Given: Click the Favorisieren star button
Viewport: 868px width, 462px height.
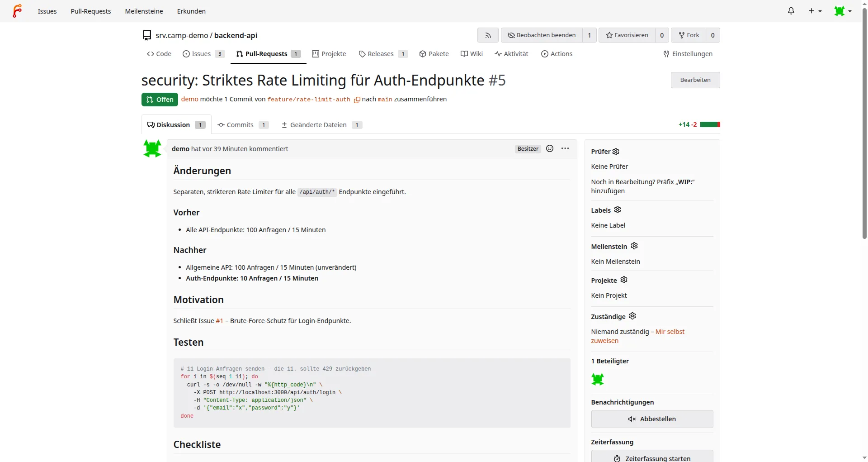Looking at the screenshot, I should 627,35.
